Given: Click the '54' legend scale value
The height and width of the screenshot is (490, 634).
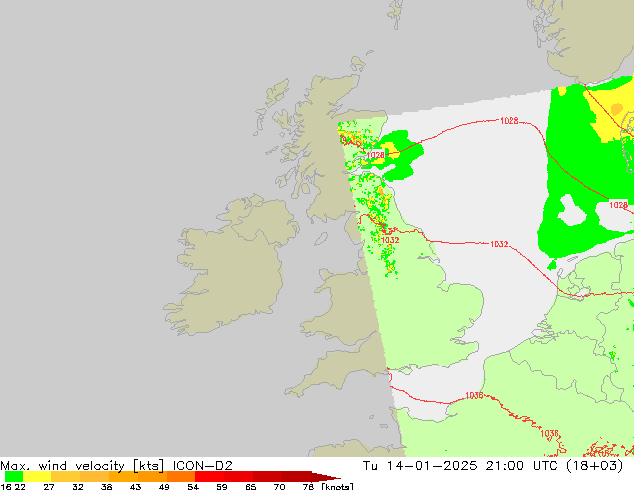Looking at the screenshot, I should (193, 486).
